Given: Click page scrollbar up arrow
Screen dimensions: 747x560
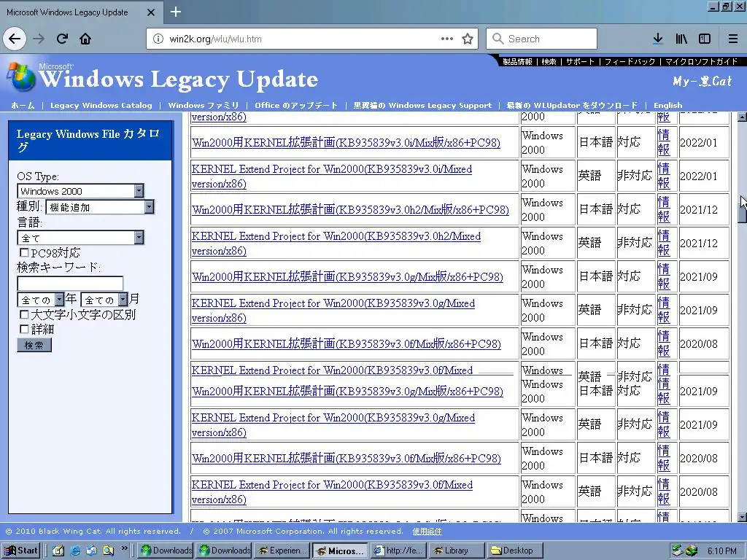Looking at the screenshot, I should [742, 117].
